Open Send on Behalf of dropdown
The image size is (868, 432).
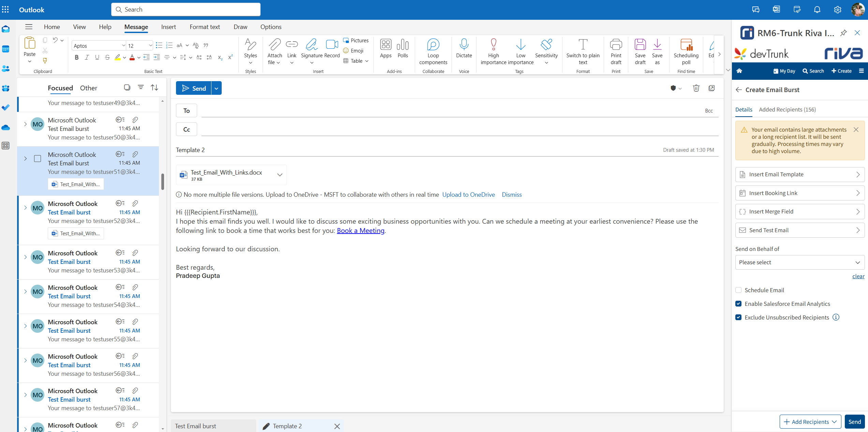point(799,262)
